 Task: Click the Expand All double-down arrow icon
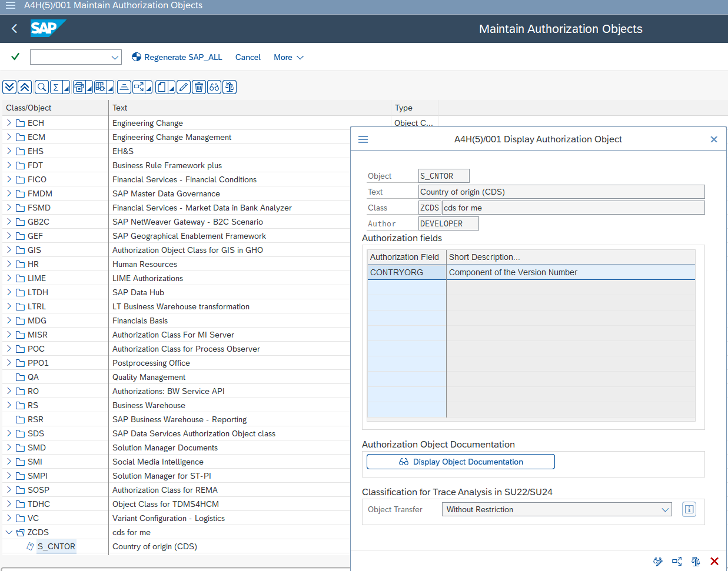click(x=9, y=87)
